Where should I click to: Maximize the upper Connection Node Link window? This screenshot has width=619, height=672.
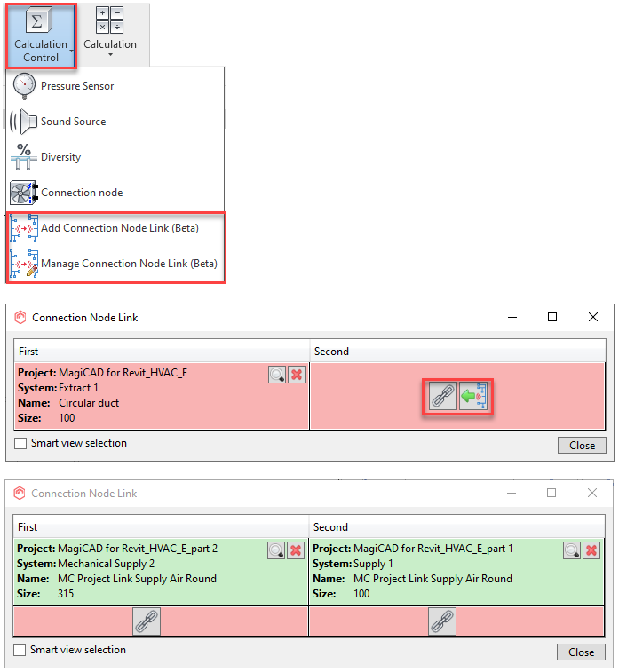coord(552,317)
